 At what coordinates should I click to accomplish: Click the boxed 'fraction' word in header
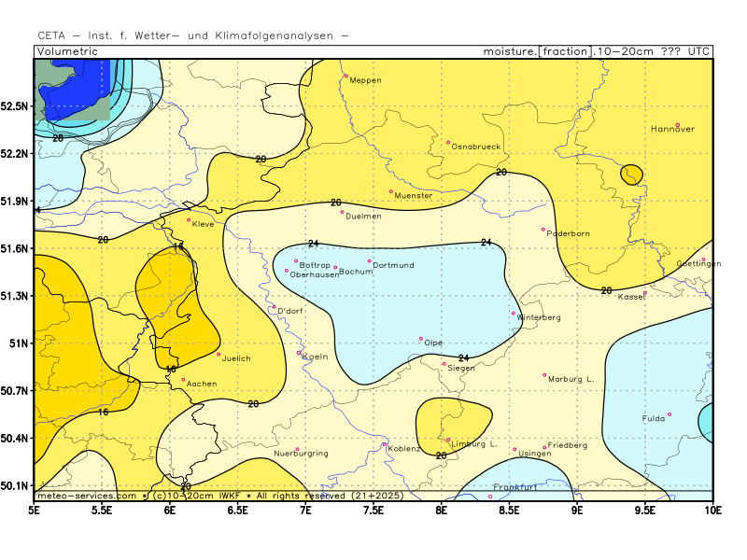pyautogui.click(x=565, y=51)
